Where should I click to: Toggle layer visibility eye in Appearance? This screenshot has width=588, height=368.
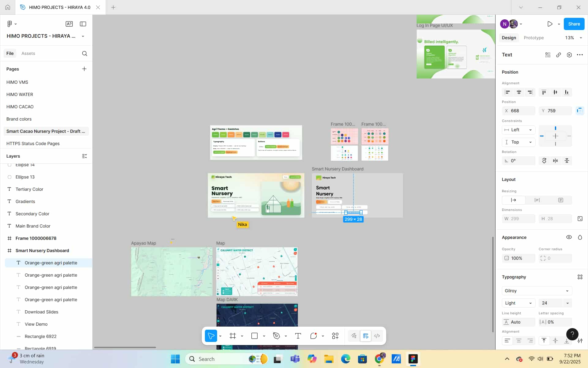click(x=569, y=237)
